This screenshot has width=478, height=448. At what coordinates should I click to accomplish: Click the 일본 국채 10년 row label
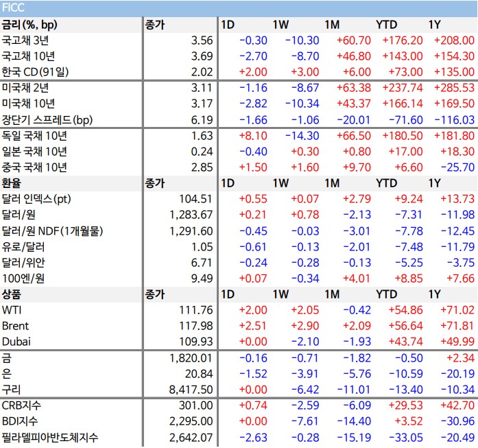(34, 152)
